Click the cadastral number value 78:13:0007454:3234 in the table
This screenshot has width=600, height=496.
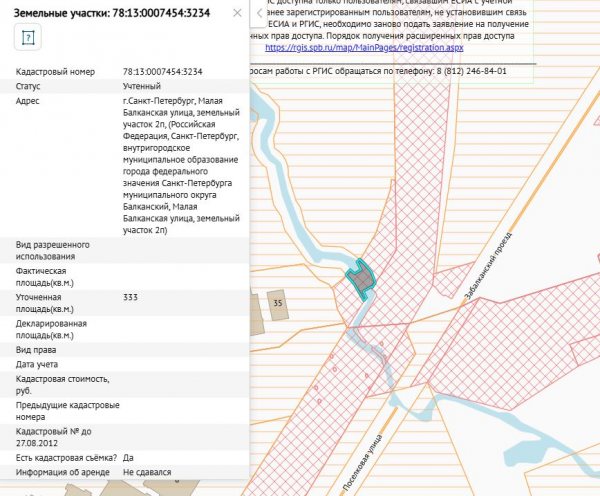click(x=163, y=73)
